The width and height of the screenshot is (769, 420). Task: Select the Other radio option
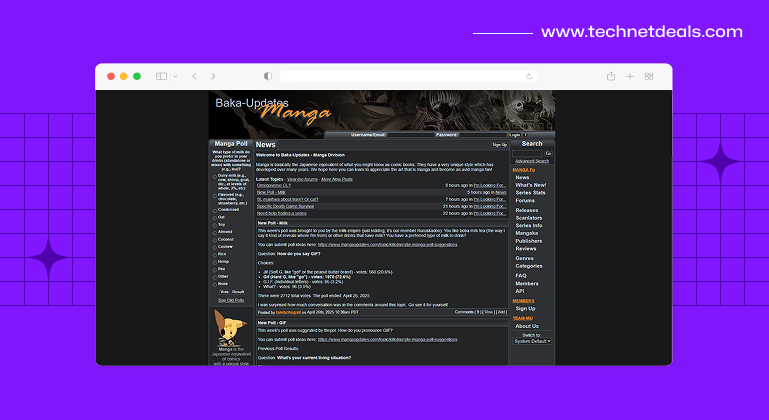click(x=215, y=277)
